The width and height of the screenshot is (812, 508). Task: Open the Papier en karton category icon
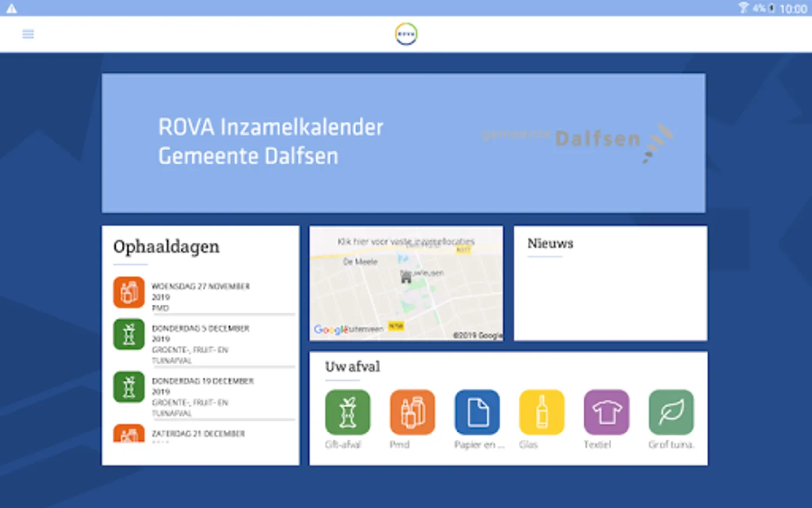(x=477, y=412)
